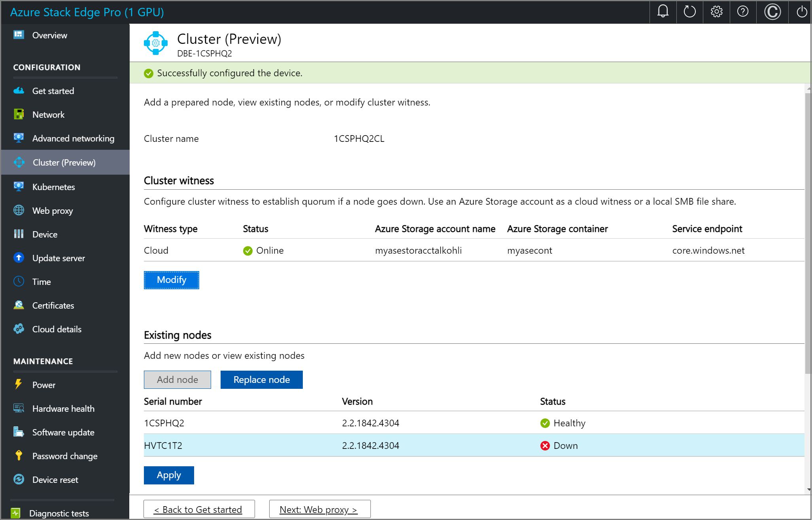Open the Certificates page icon
The image size is (812, 520).
click(19, 305)
